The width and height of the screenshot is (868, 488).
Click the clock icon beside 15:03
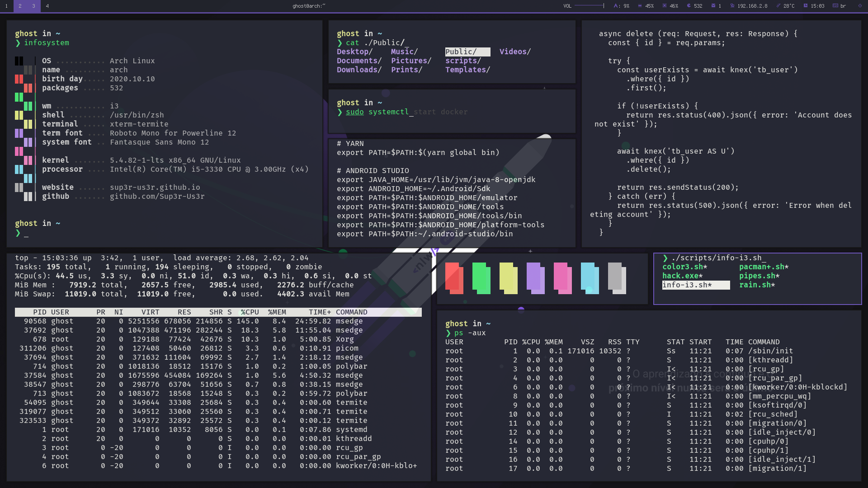click(x=806, y=6)
